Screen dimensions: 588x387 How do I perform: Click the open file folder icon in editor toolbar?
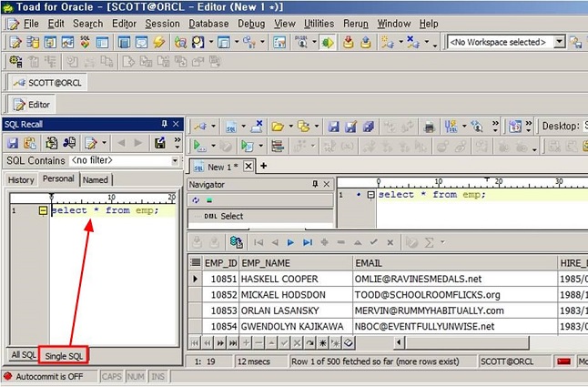(x=277, y=127)
